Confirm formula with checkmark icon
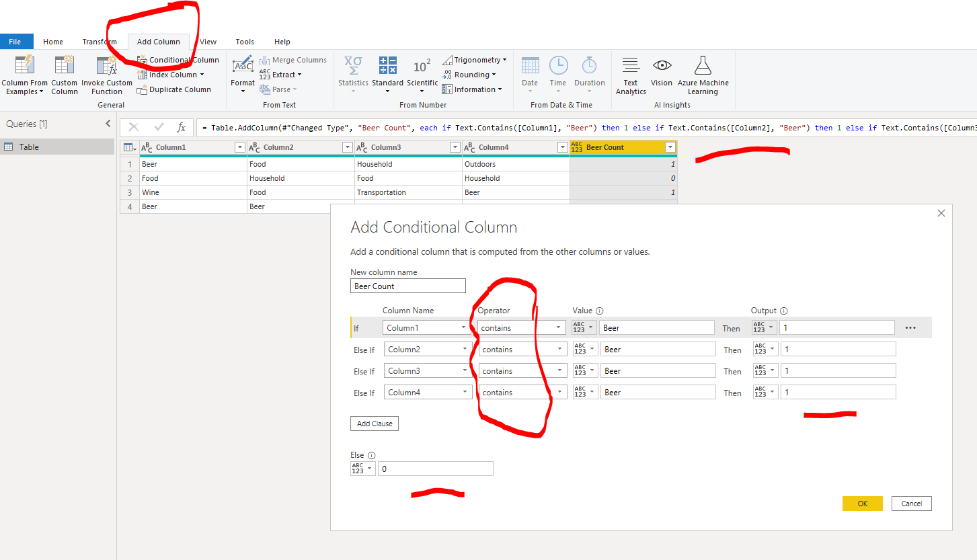This screenshot has width=977, height=560. (159, 127)
